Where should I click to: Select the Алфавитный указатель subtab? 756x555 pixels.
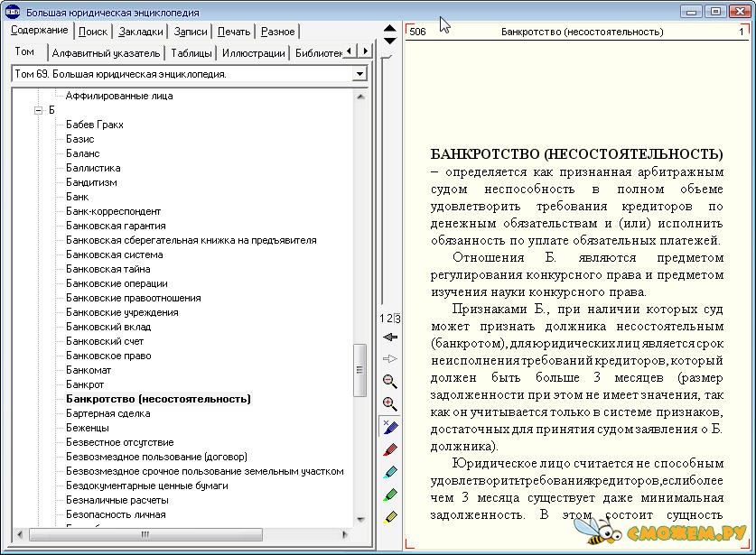(x=106, y=53)
